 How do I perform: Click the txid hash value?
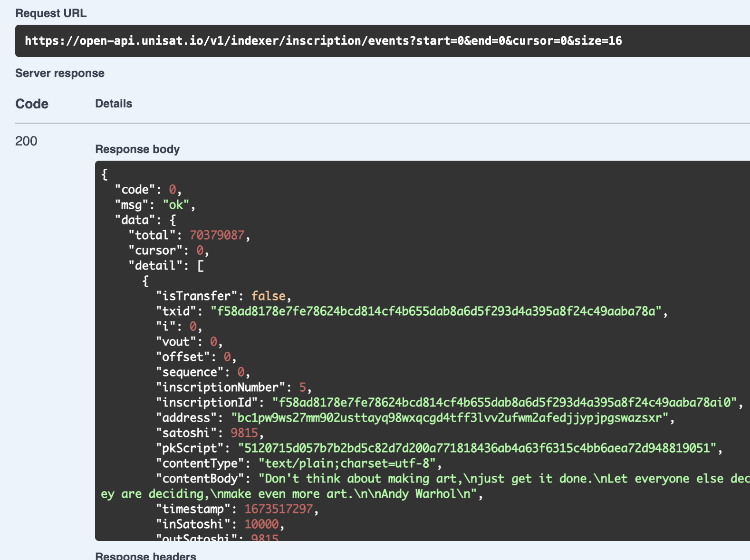click(436, 311)
